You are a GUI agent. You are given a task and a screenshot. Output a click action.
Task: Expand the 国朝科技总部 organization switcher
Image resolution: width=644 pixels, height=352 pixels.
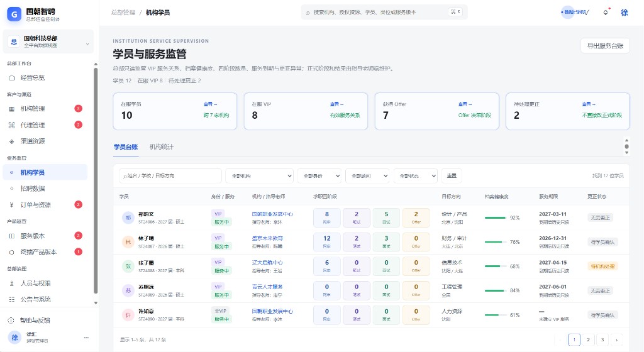tap(48, 41)
